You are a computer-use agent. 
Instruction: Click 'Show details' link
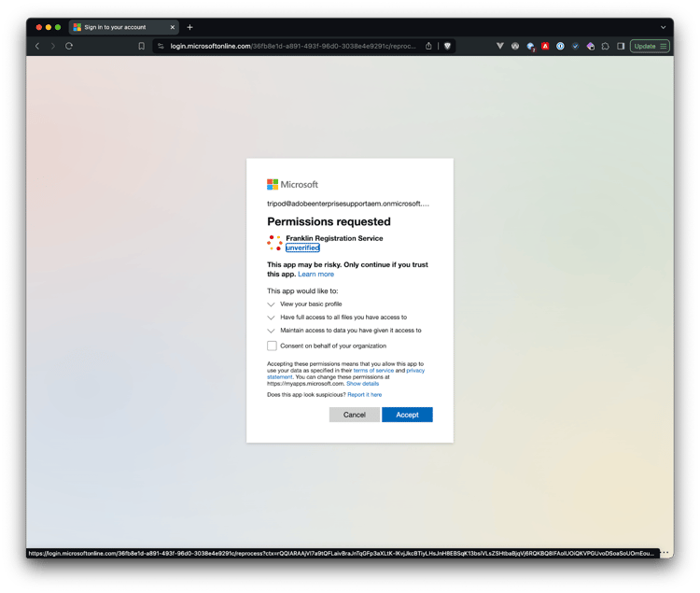point(362,384)
